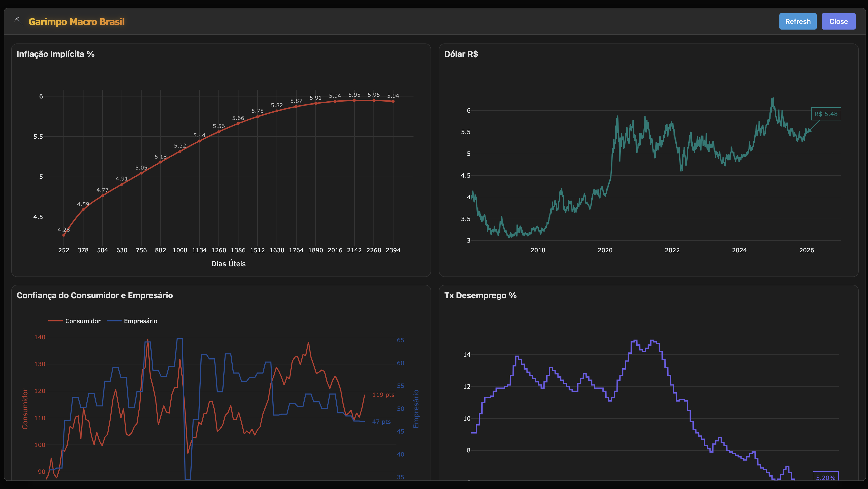Click the R$ 5.48 annotation box
868x489 pixels.
[x=826, y=114]
